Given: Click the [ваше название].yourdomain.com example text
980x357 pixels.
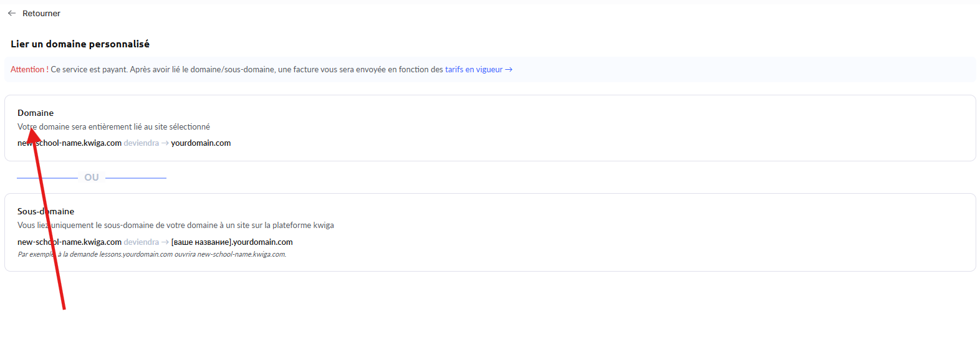Looking at the screenshot, I should [x=232, y=242].
